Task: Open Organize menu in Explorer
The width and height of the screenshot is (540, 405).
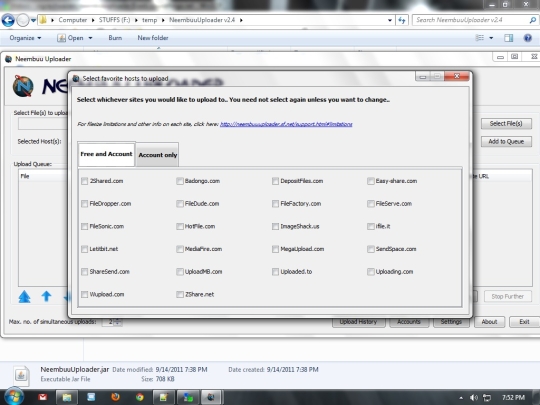Action: click(25, 38)
